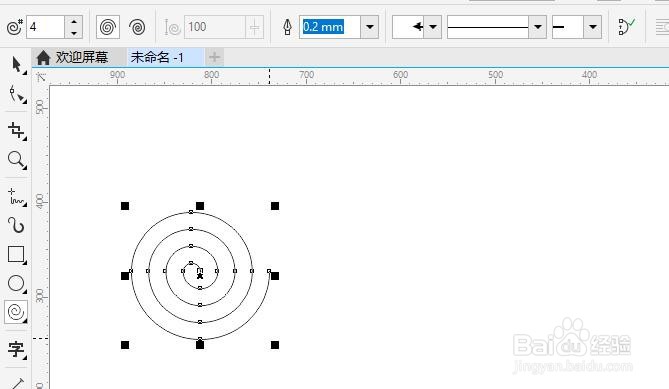Select the Artistic Media tool
This screenshot has height=389, width=669.
click(17, 225)
